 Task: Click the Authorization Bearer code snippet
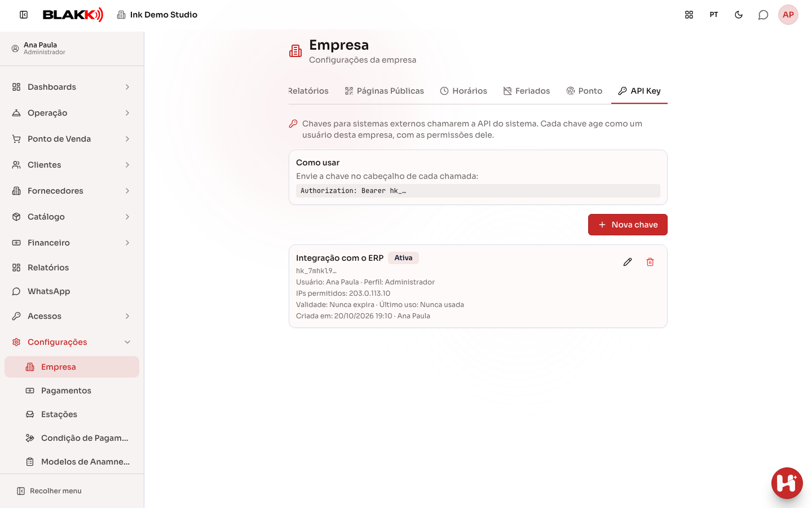point(478,191)
